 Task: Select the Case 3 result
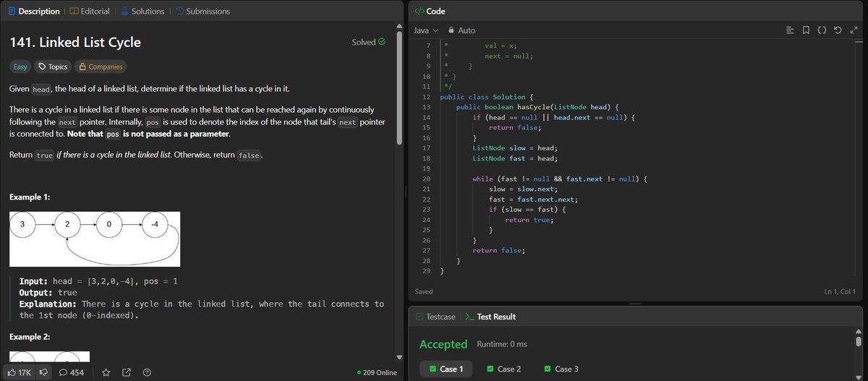(x=561, y=369)
